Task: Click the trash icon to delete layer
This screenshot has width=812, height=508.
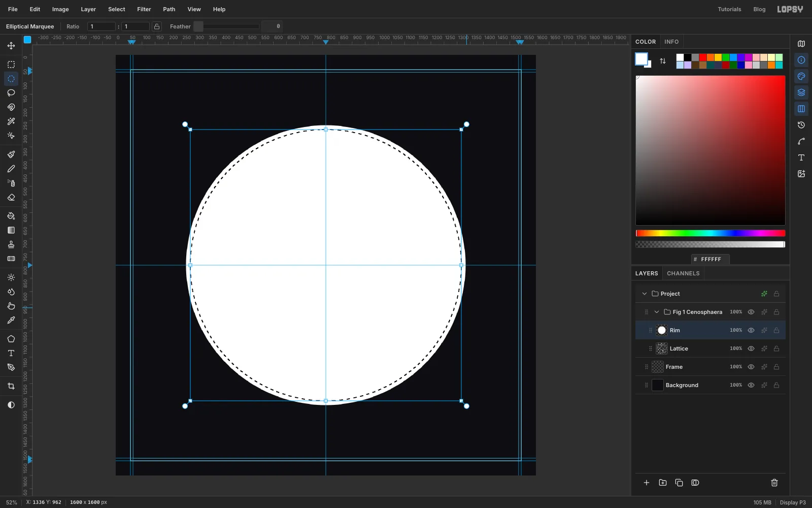Action: point(774,483)
